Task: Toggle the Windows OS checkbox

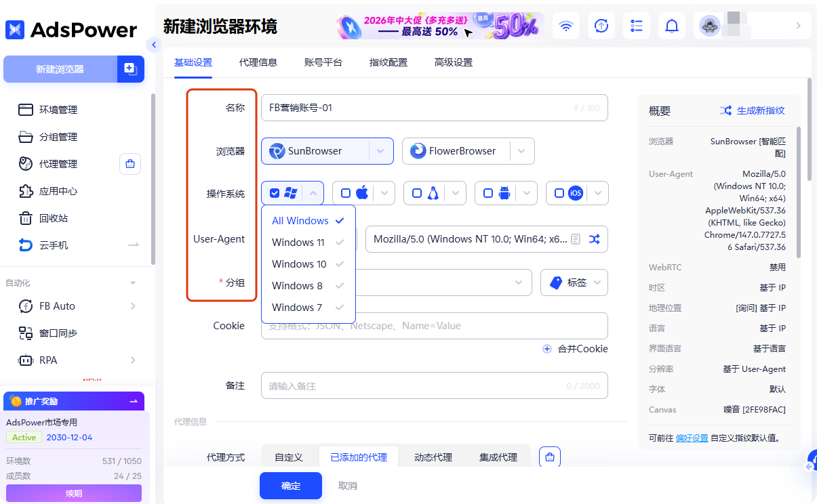Action: [x=274, y=193]
